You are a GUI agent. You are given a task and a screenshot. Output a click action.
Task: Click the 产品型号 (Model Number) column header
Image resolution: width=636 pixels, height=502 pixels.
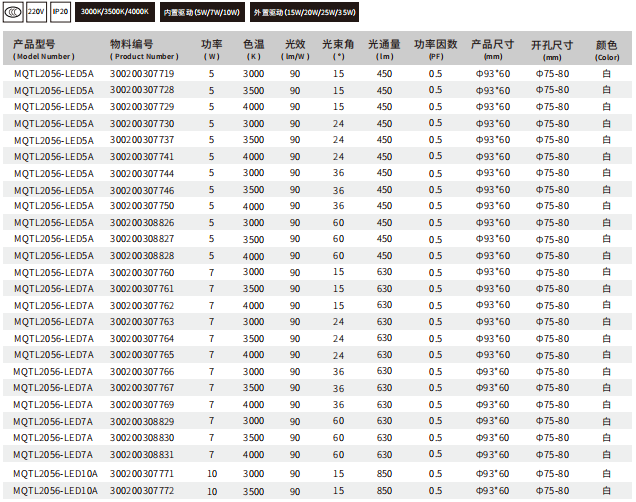coord(44,49)
